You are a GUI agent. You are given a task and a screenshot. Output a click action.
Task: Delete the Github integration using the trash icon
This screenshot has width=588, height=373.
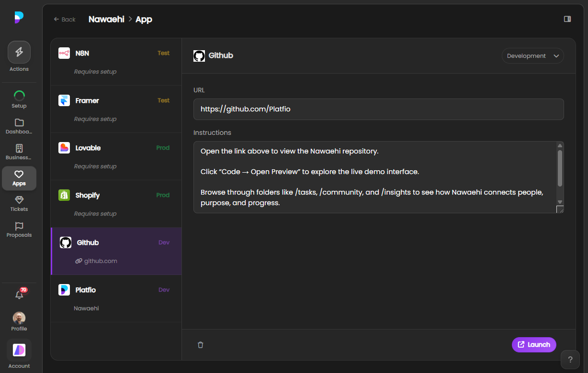[201, 344]
